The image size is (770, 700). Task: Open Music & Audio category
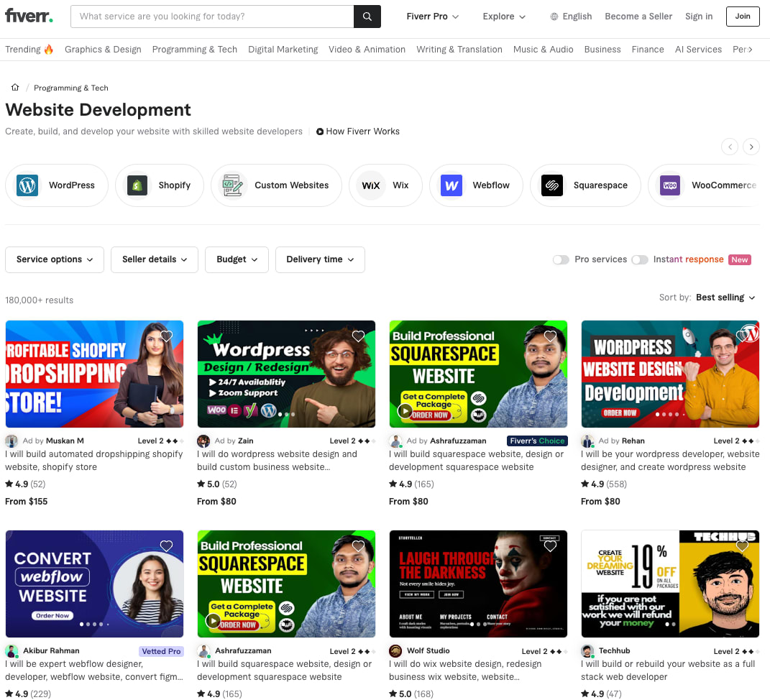point(543,49)
